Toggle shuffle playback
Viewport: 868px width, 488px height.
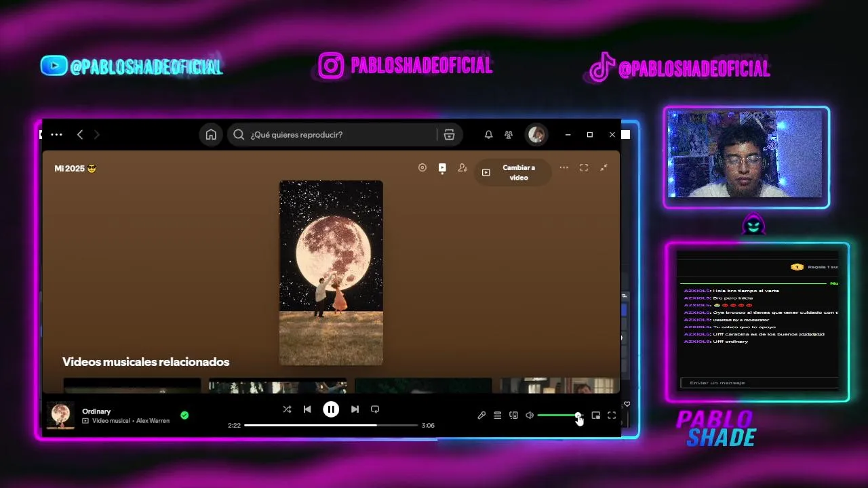[287, 409]
